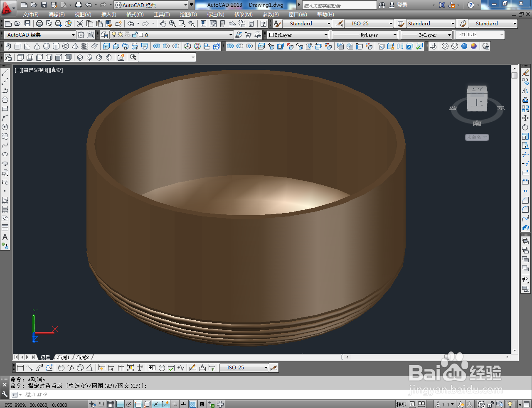Expand the undo history arrow

138,24
